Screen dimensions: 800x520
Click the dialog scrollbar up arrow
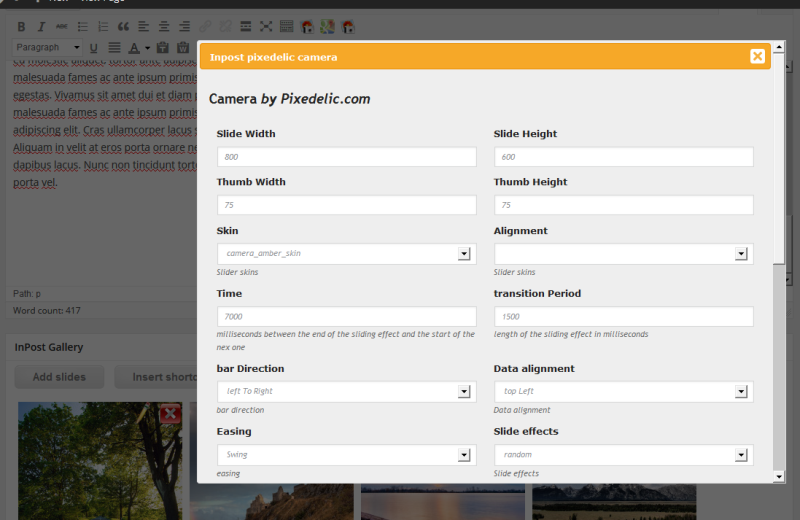click(x=779, y=47)
